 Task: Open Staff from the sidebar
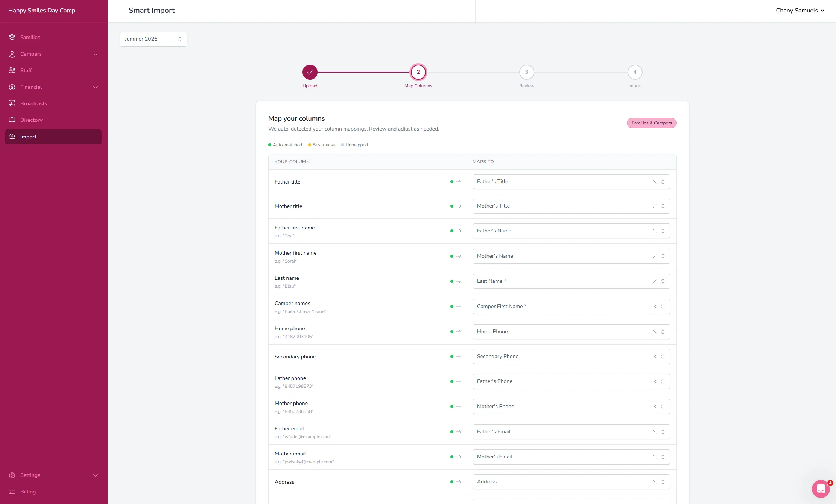point(53,70)
